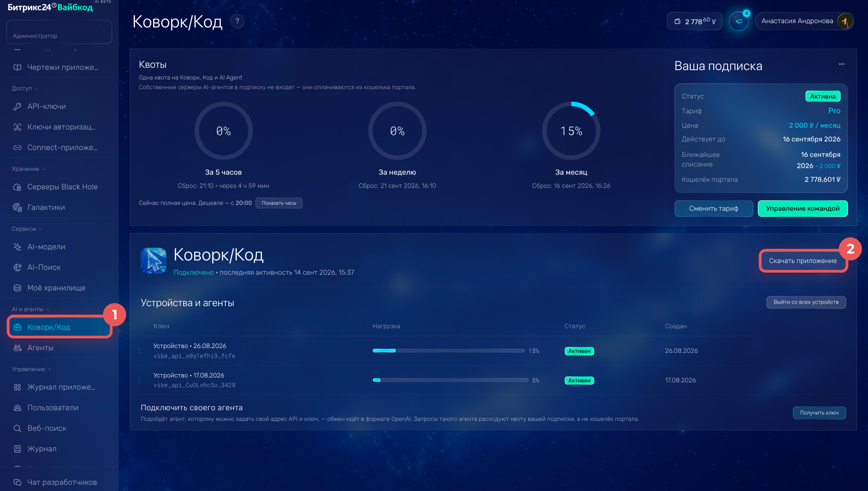The height and width of the screenshot is (491, 868).
Task: Click the Коворк/Код app logo thumbnail
Action: pyautogui.click(x=153, y=260)
